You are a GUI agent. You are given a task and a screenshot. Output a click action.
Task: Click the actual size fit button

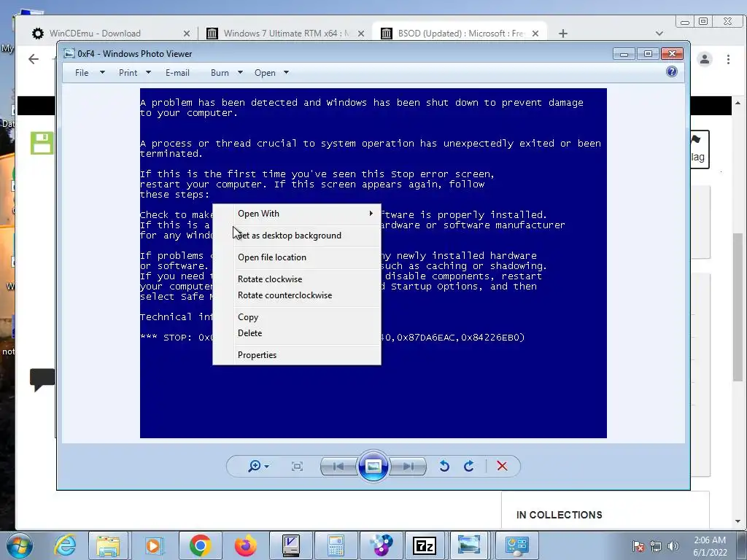tap(298, 466)
